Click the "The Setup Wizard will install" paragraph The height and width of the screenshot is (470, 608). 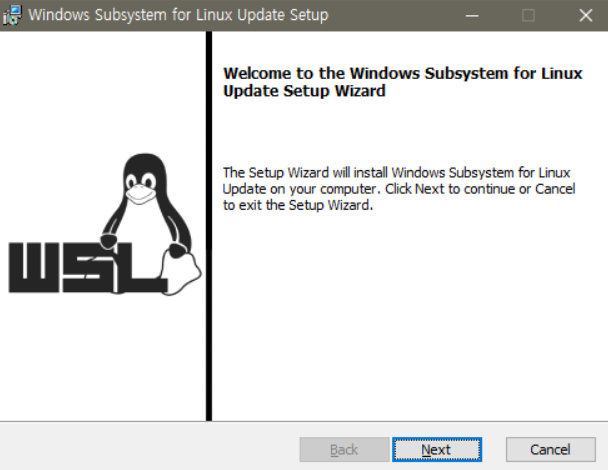(399, 189)
